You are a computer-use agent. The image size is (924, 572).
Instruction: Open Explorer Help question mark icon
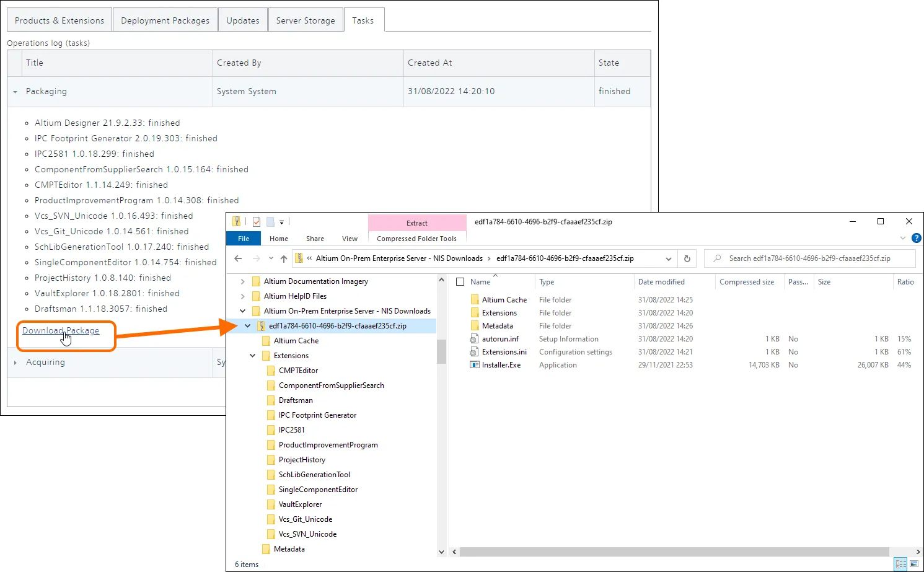pos(917,238)
